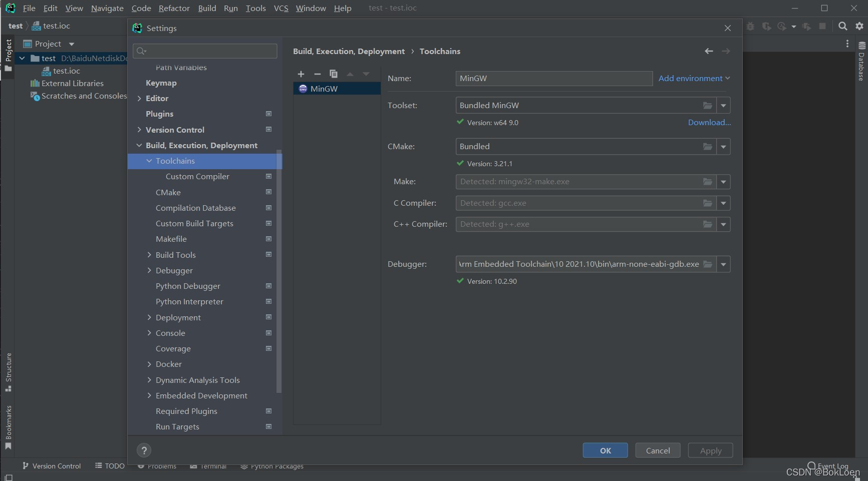Click the OK button
The image size is (868, 481).
click(x=605, y=450)
